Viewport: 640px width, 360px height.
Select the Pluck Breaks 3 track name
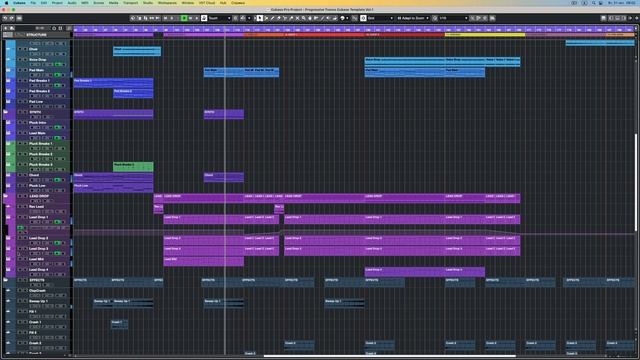(x=40, y=164)
